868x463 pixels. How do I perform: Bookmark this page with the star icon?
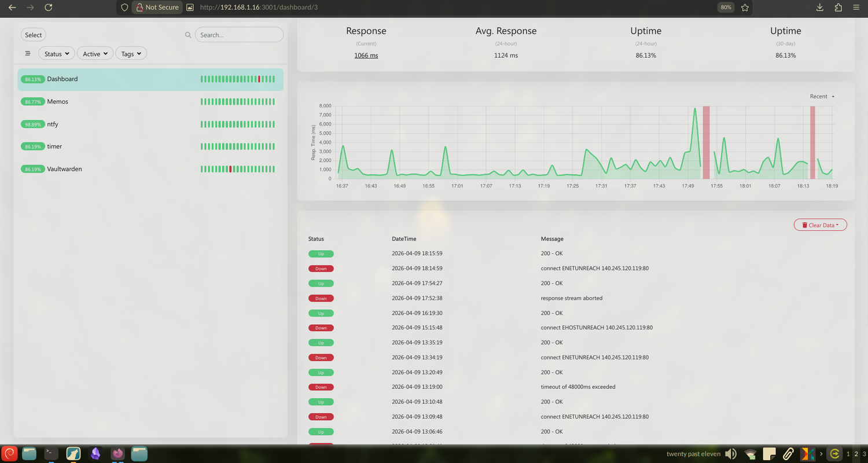pos(745,8)
